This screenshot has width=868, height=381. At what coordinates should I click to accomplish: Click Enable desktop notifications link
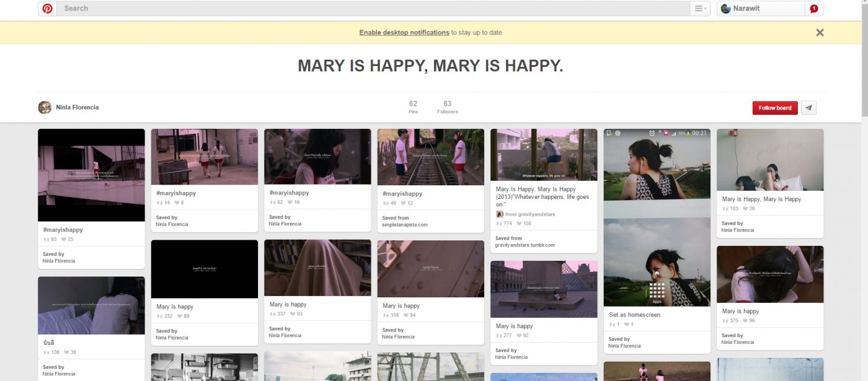[x=404, y=33]
